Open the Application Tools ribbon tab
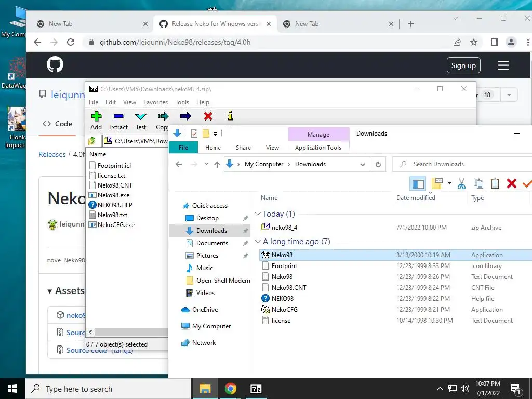 click(x=318, y=148)
